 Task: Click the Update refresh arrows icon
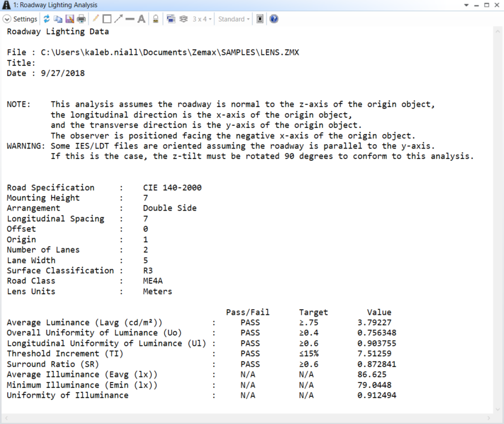pyautogui.click(x=47, y=19)
